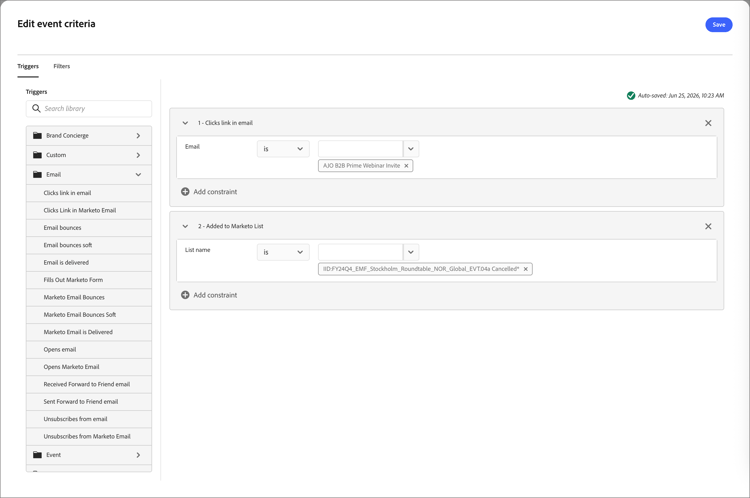This screenshot has width=750, height=498.
Task: Click the Brand Concierge folder icon
Action: pos(37,135)
